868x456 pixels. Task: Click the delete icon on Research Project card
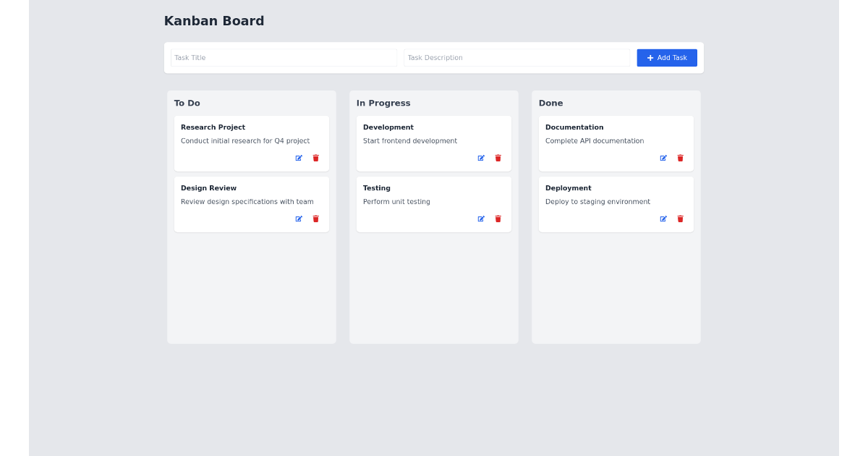pos(316,158)
